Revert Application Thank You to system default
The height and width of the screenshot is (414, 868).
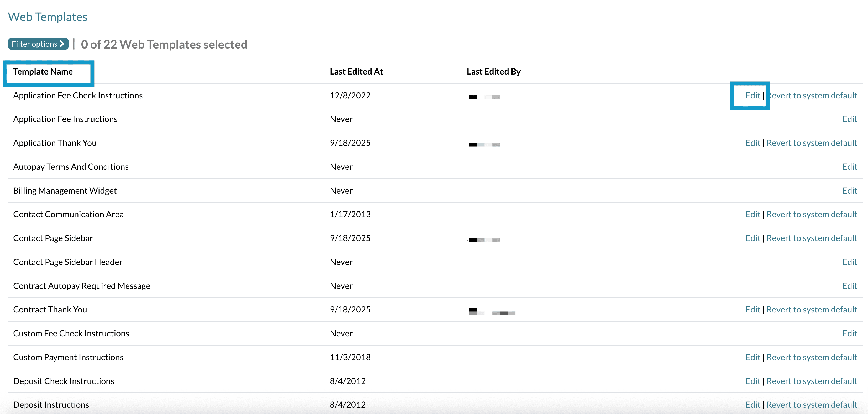[812, 143]
